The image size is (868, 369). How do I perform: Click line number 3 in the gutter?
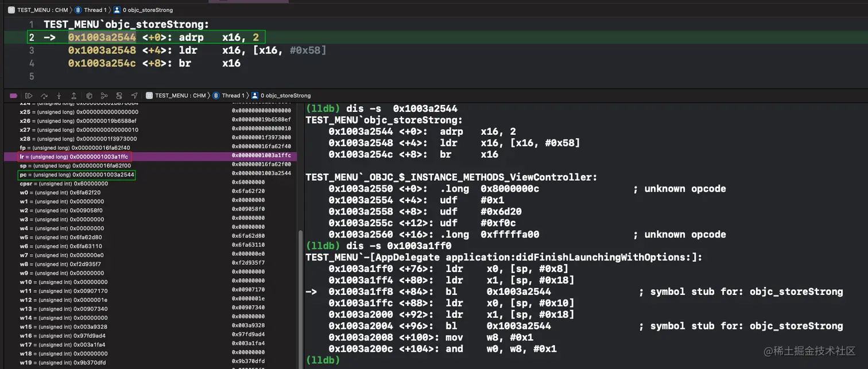(32, 51)
